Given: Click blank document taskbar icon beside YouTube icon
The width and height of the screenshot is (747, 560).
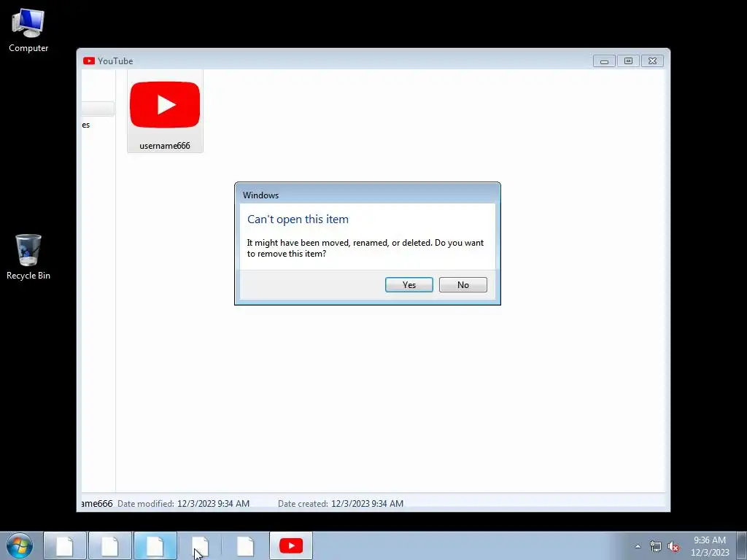Looking at the screenshot, I should pos(245,545).
